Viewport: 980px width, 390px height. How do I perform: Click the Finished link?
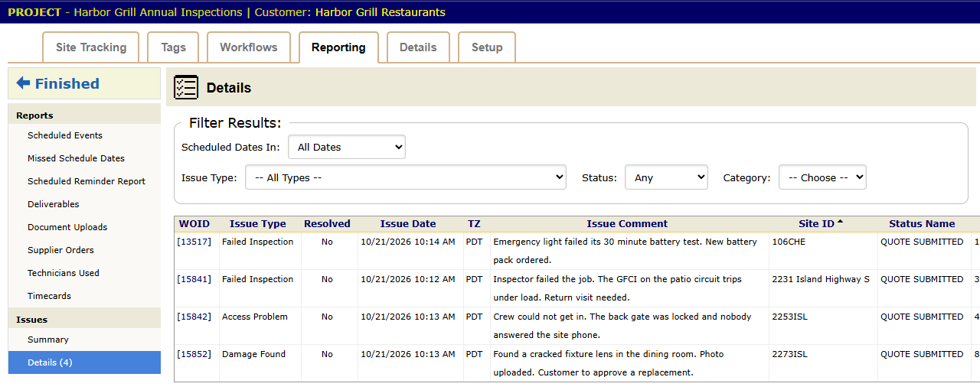[67, 83]
